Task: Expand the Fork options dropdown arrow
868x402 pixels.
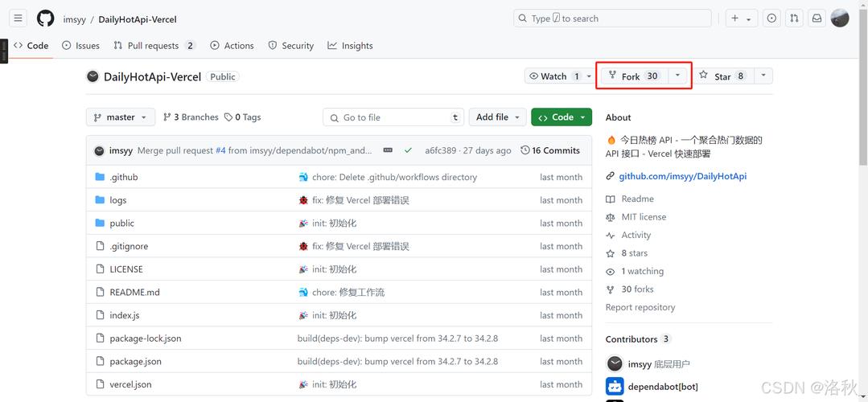Action: [x=677, y=76]
